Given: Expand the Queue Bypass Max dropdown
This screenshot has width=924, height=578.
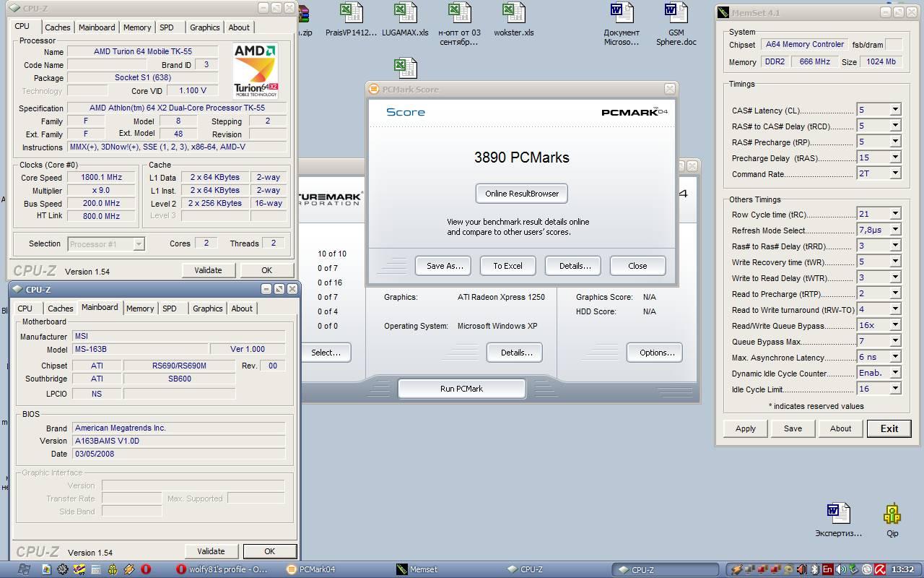Looking at the screenshot, I should point(895,341).
